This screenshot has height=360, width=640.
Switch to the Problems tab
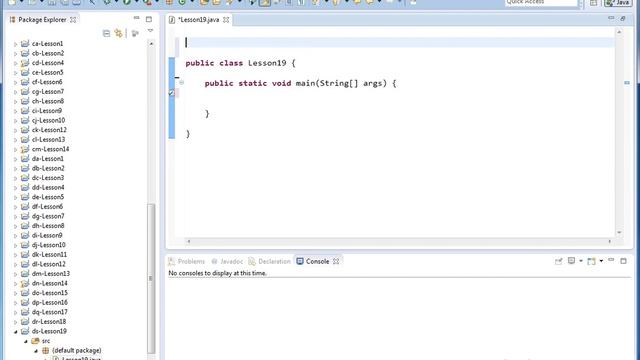(x=187, y=261)
